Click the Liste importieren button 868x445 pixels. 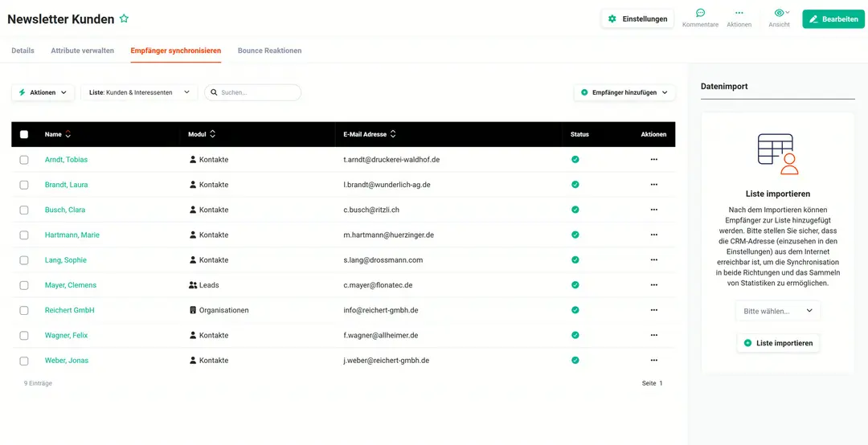click(778, 343)
